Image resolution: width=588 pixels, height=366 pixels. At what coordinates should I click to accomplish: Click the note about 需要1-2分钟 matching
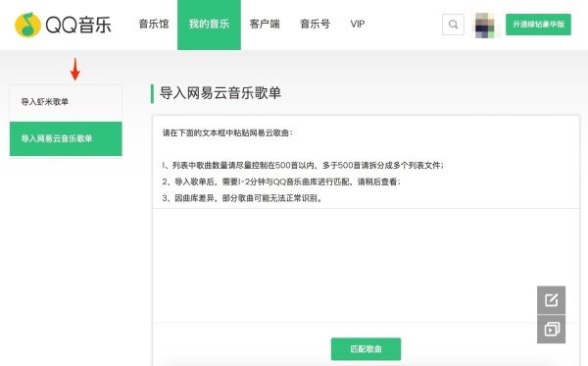click(x=281, y=182)
